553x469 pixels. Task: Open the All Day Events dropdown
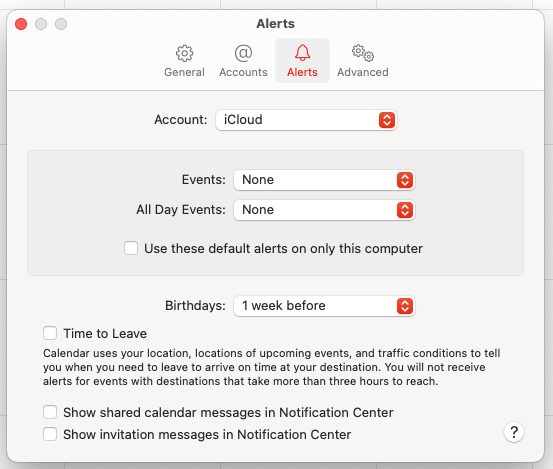click(x=324, y=210)
